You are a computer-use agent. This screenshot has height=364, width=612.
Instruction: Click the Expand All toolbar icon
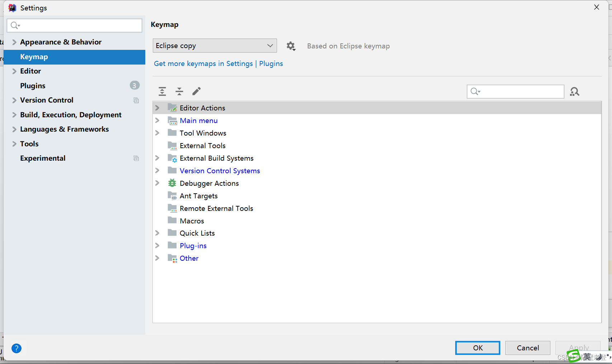pos(162,91)
